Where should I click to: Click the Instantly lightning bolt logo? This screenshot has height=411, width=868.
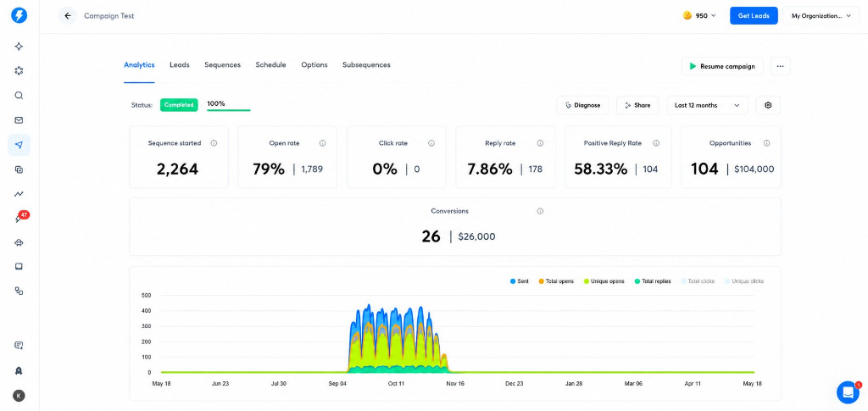point(19,15)
